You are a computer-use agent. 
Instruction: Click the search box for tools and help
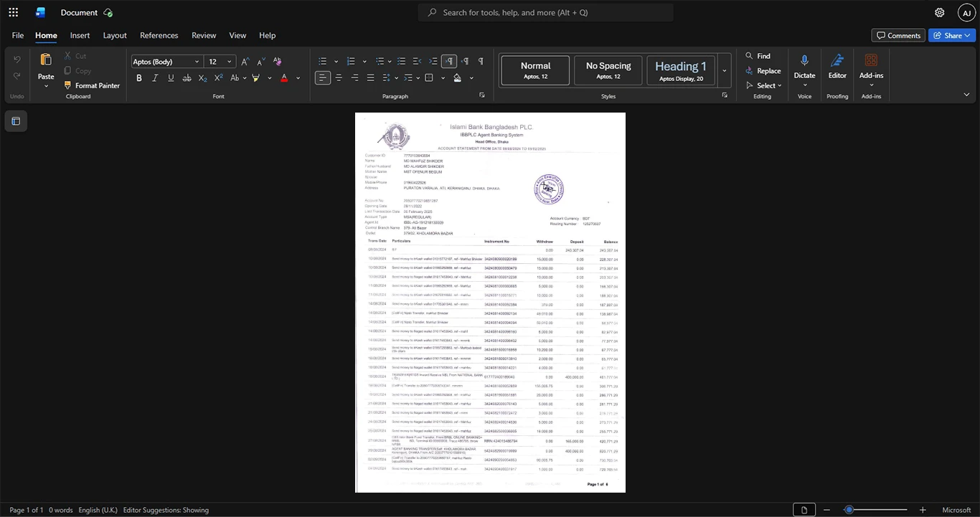pos(546,12)
